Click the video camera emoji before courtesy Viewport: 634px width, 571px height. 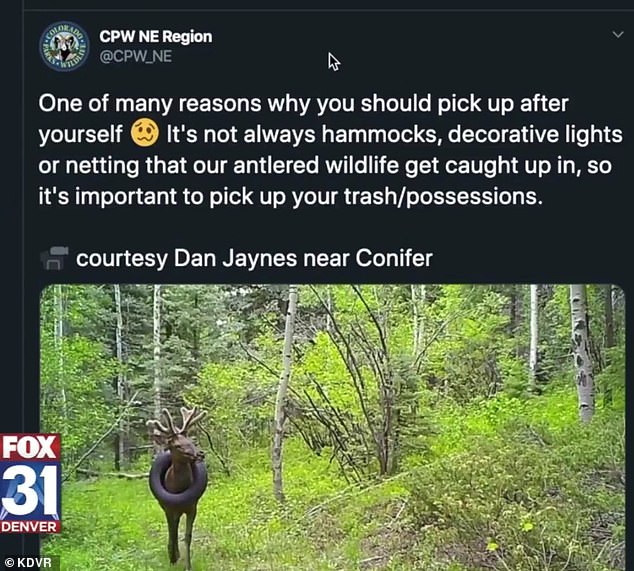(x=54, y=258)
